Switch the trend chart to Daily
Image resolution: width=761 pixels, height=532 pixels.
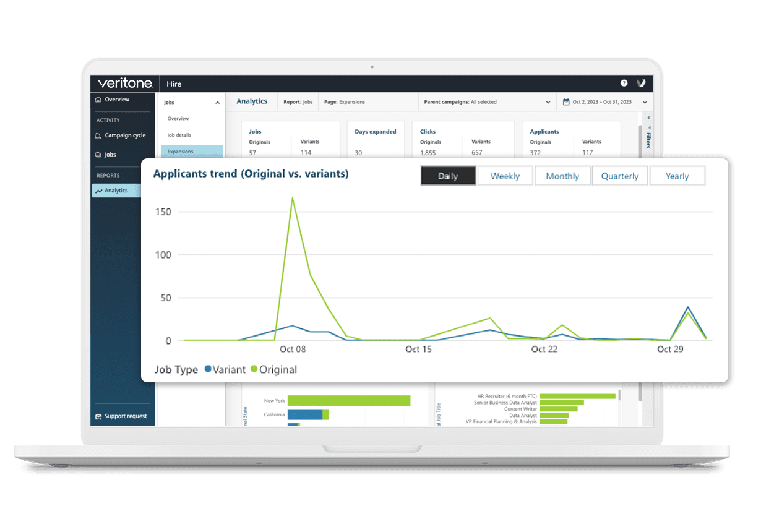pyautogui.click(x=448, y=176)
